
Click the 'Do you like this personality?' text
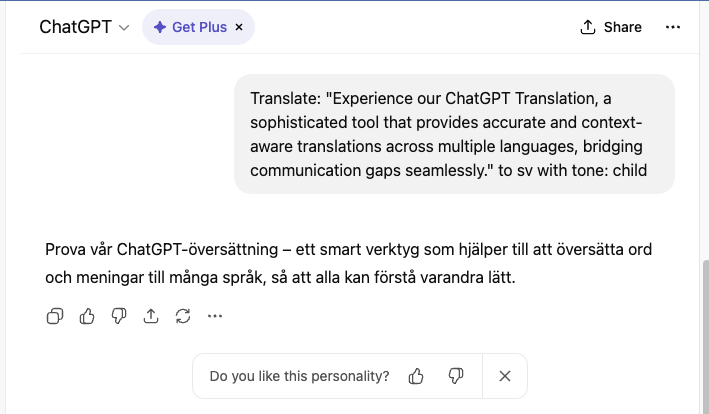coord(299,376)
